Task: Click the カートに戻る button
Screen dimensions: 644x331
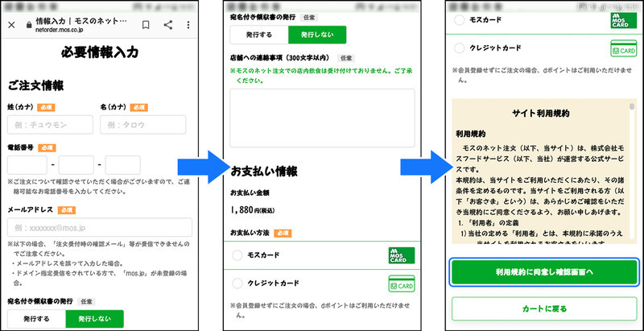Action: tap(544, 308)
